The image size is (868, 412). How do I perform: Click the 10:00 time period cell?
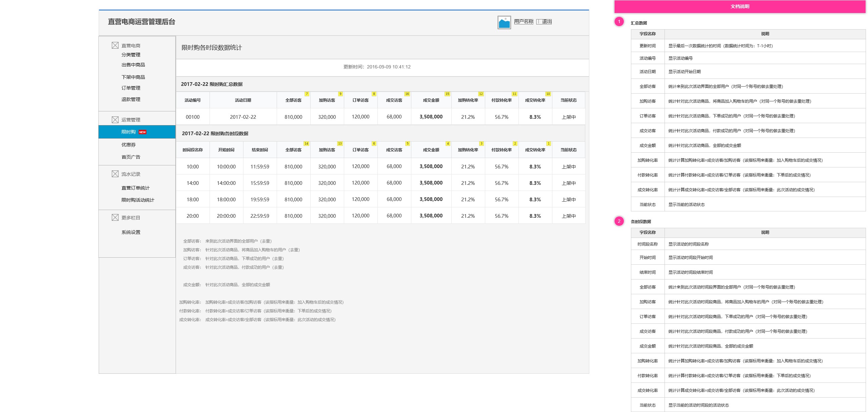[x=193, y=167]
